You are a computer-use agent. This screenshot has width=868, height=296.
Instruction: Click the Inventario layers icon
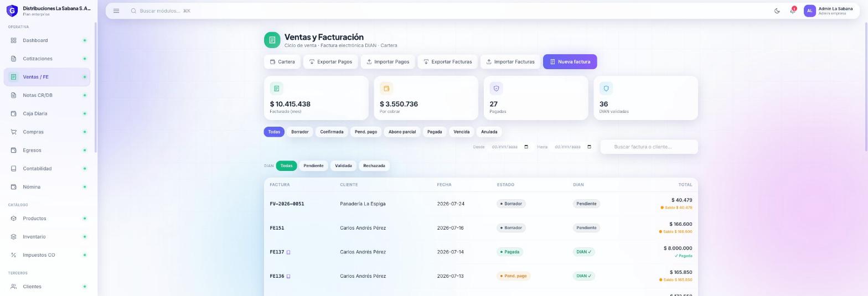[x=14, y=237]
